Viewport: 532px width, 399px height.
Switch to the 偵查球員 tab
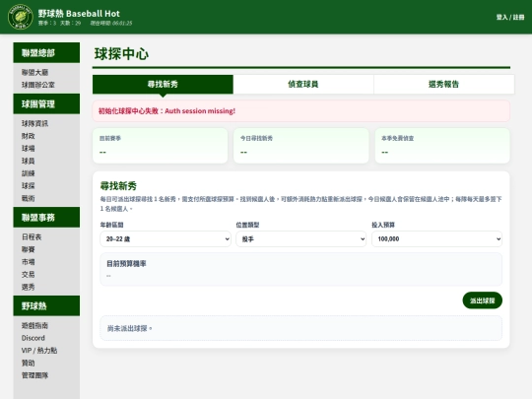point(303,84)
